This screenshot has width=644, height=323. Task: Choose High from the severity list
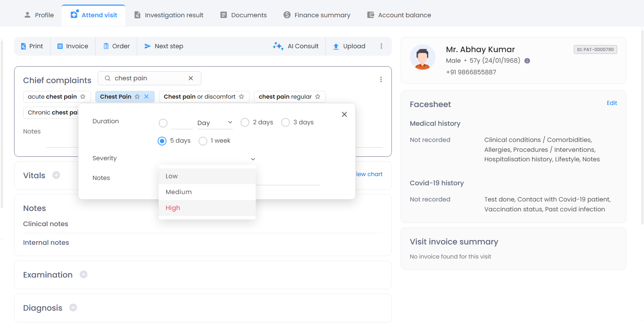[x=173, y=208]
